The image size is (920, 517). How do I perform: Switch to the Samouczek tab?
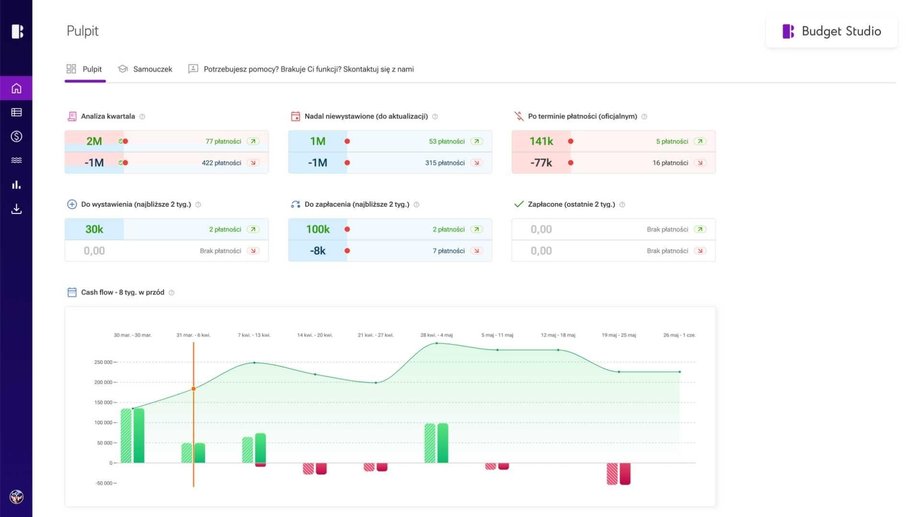145,69
